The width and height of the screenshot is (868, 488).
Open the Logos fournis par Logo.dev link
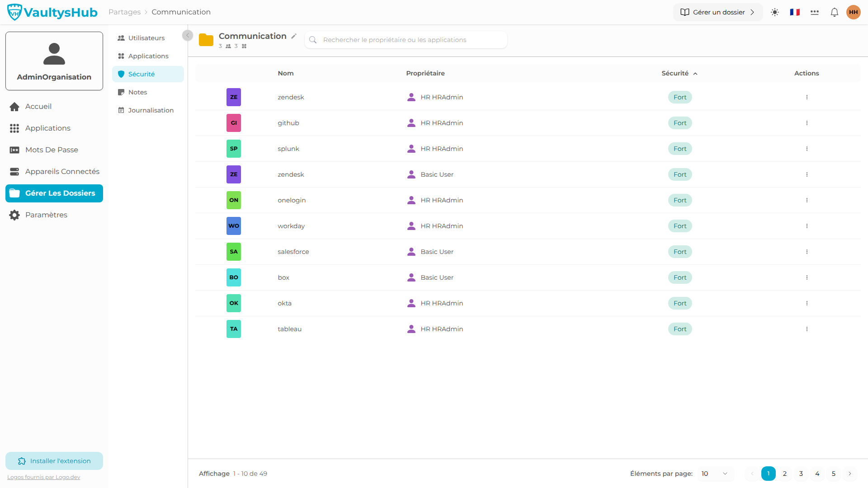click(44, 477)
